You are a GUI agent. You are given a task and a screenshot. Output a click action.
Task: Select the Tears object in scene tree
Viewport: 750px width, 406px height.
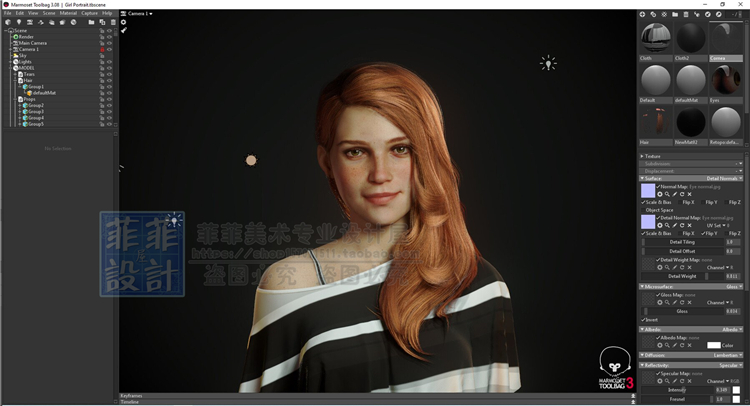coord(29,74)
